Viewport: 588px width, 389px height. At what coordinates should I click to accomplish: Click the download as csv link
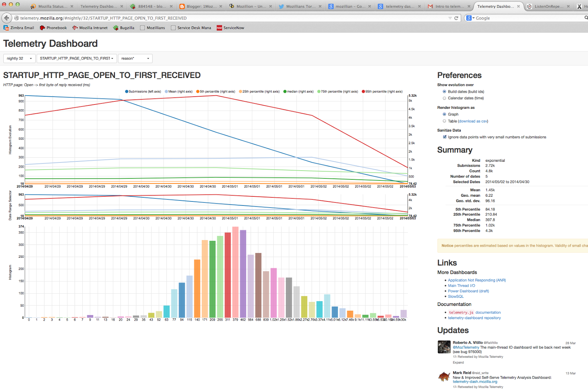[x=473, y=121]
